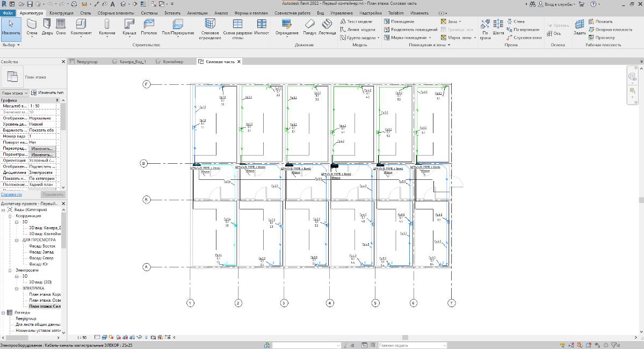Activate the Колонна (Column) tool

tap(107, 26)
